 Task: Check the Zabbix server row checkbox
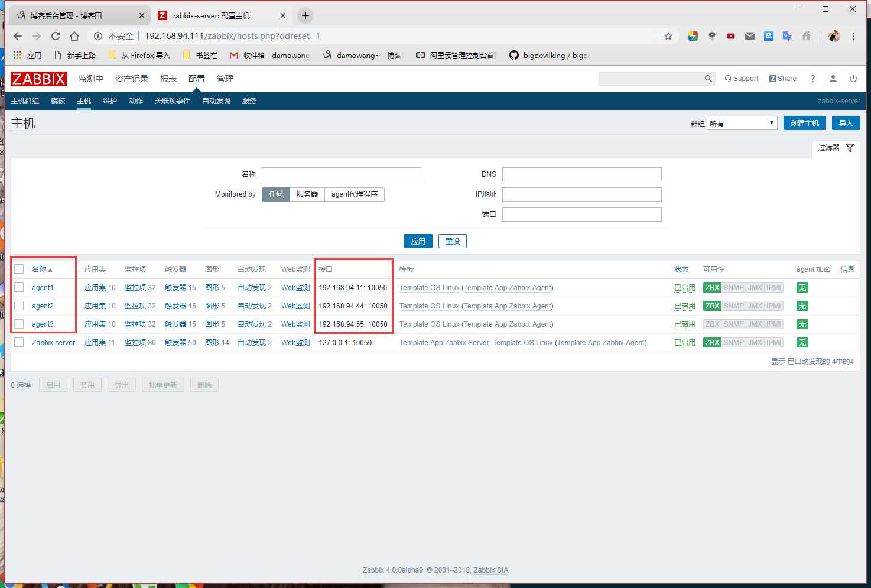[x=19, y=342]
